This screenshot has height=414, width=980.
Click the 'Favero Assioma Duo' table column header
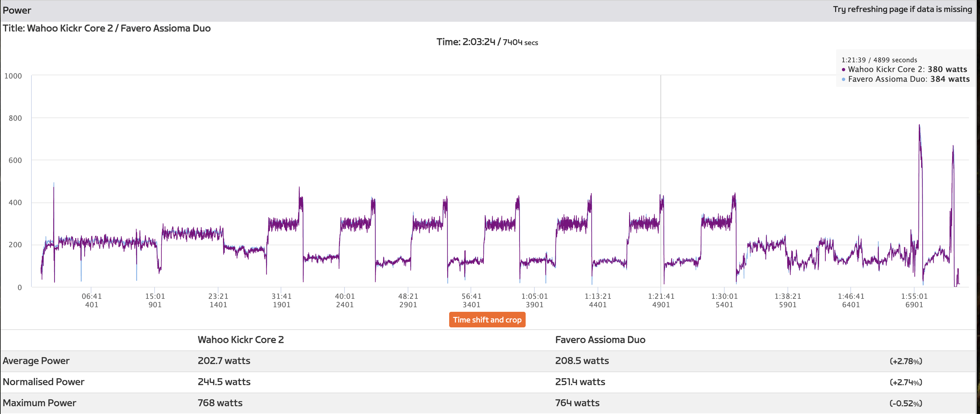click(x=600, y=340)
